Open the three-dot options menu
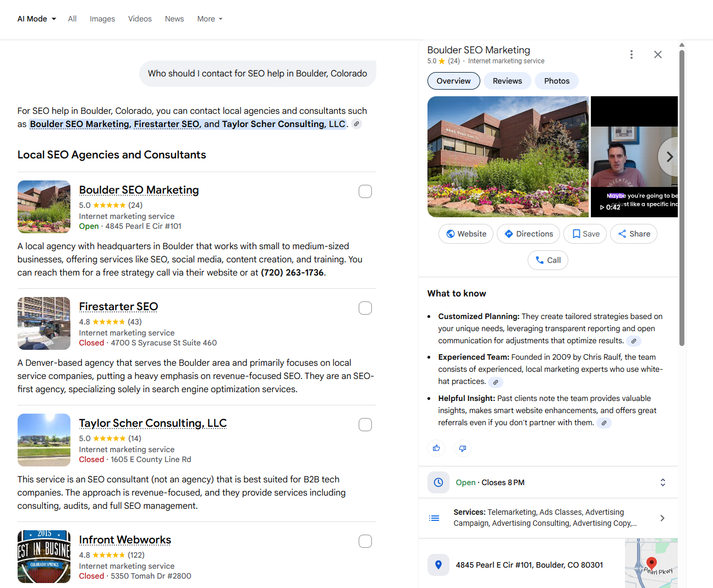The height and width of the screenshot is (588, 713). 631,54
